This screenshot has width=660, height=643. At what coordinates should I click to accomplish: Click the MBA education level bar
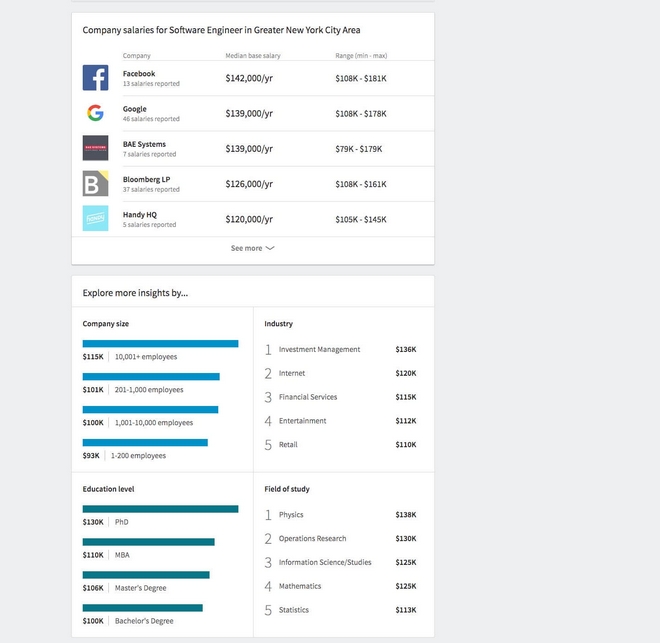click(148, 542)
